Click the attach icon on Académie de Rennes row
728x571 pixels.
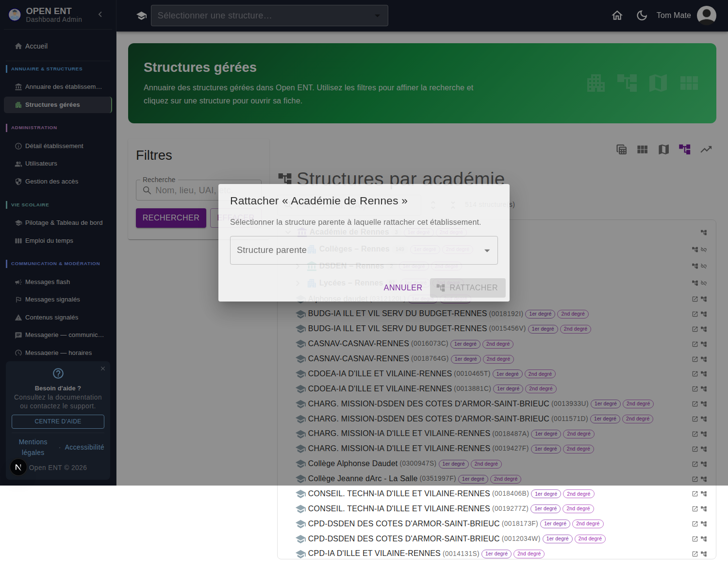tap(704, 233)
